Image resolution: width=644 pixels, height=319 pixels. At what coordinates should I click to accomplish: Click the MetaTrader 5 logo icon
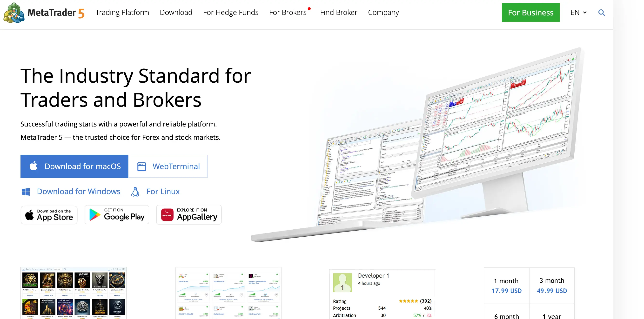14,13
